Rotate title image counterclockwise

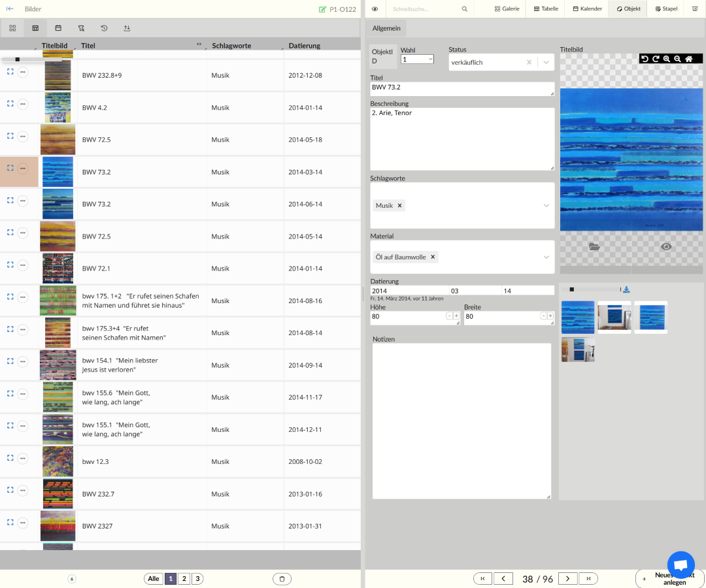point(645,59)
